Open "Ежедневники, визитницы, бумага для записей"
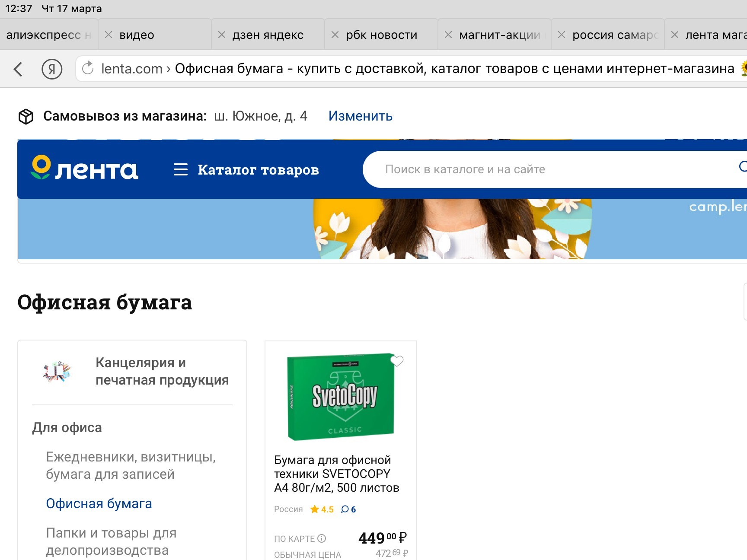 click(131, 465)
